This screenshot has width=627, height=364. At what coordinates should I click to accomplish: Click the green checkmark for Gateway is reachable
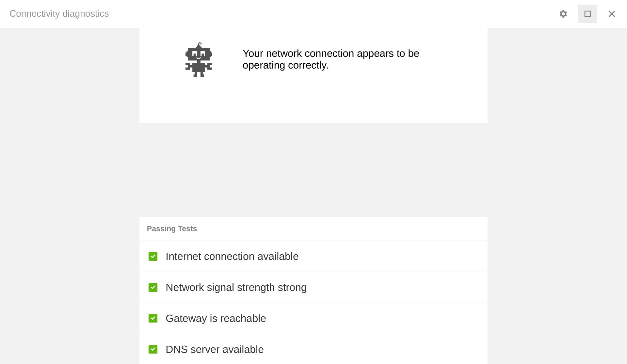pos(153,318)
